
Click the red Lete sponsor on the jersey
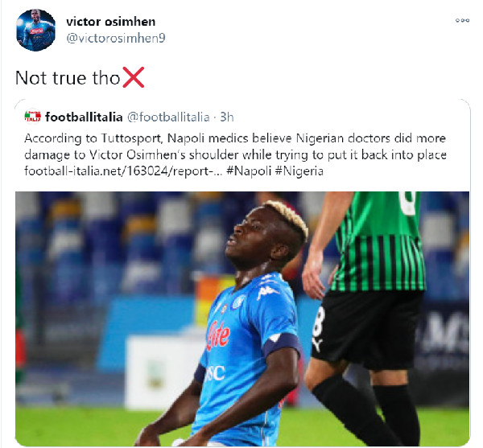[218, 335]
